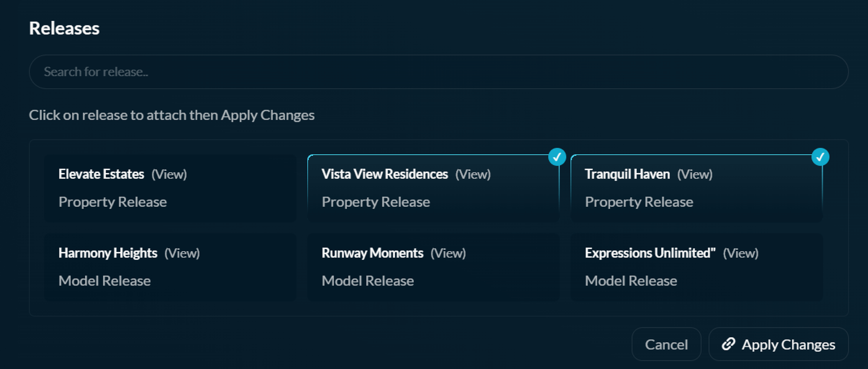Select the Runway Moments model release
This screenshot has width=868, height=369.
(433, 267)
